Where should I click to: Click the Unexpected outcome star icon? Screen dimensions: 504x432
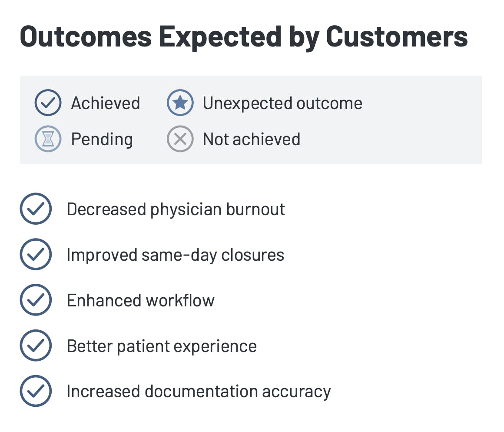coord(180,103)
